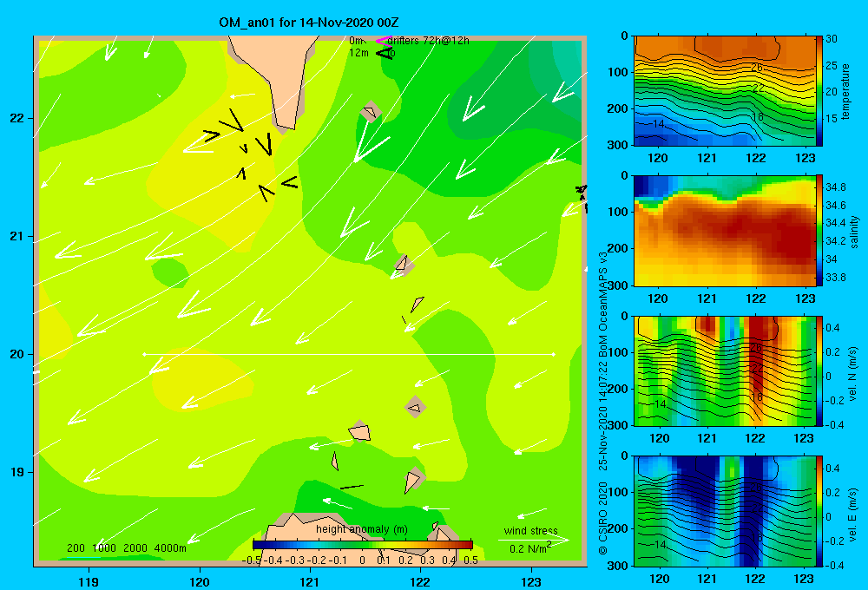
Task: Click longitude label 123 on the main map
Action: click(x=531, y=581)
